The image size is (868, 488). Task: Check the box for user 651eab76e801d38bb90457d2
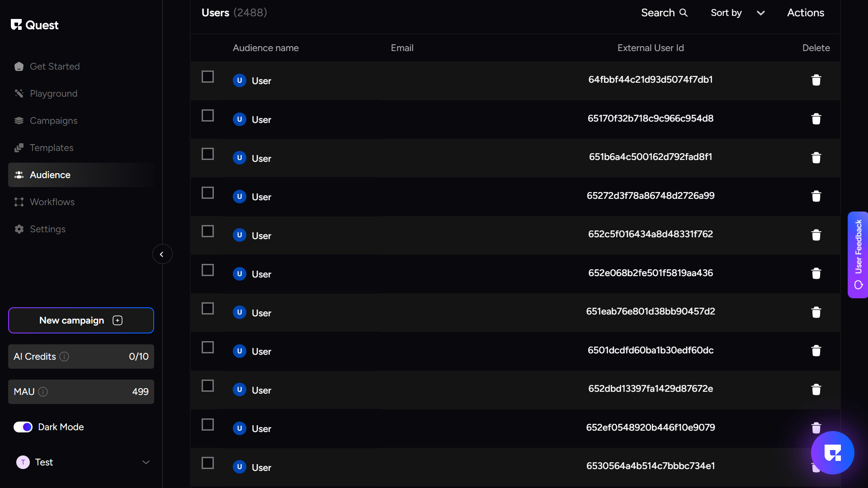[x=208, y=309]
